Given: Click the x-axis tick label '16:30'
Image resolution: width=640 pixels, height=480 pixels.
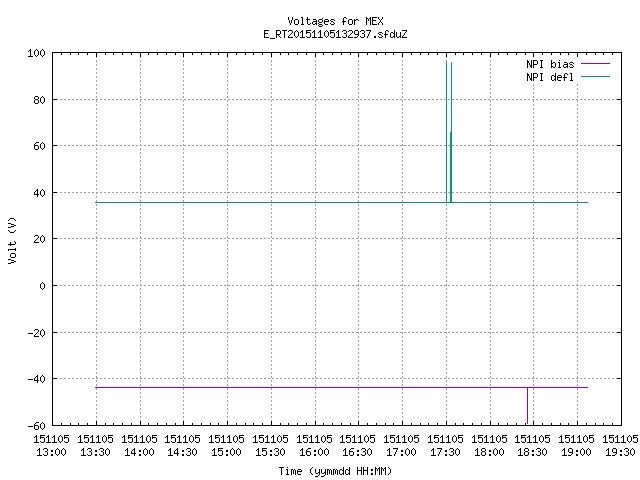Looking at the screenshot, I should click(x=358, y=452).
